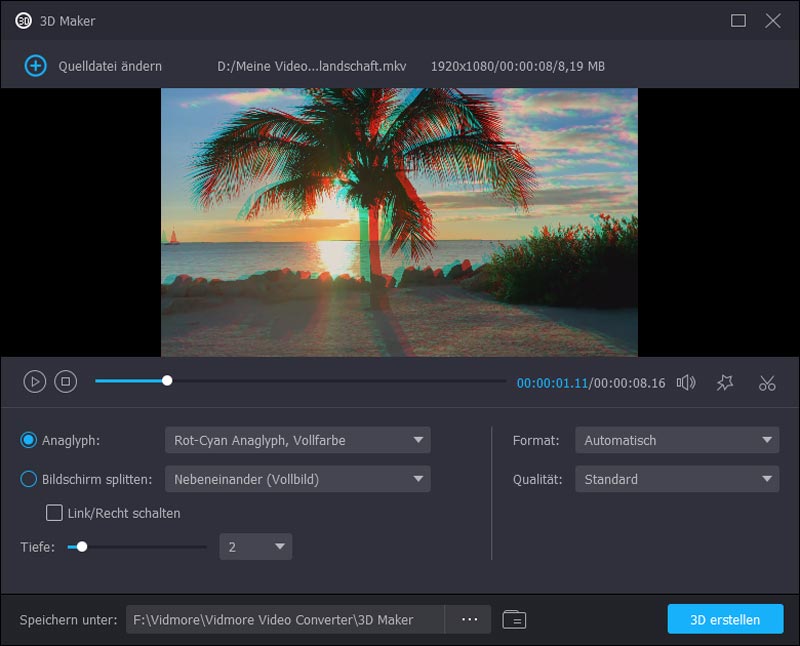Open the Tiefe value dropdown showing 2
800x646 pixels.
click(x=256, y=546)
